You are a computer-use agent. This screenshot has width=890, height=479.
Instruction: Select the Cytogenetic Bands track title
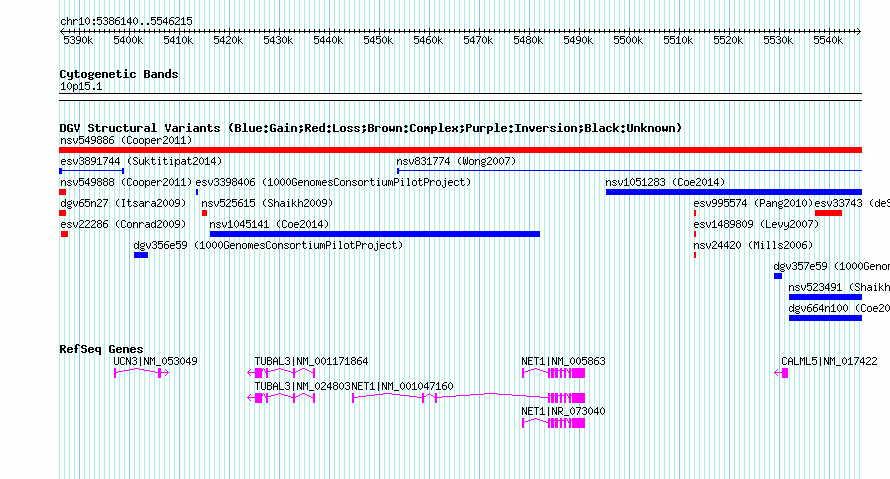[x=119, y=74]
